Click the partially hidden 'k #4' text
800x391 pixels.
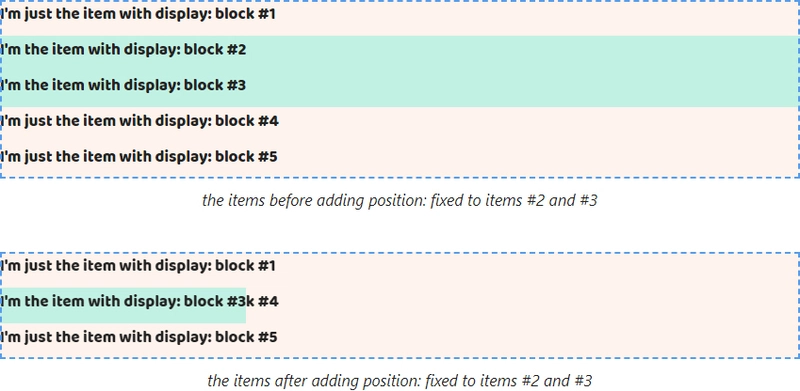point(263,302)
